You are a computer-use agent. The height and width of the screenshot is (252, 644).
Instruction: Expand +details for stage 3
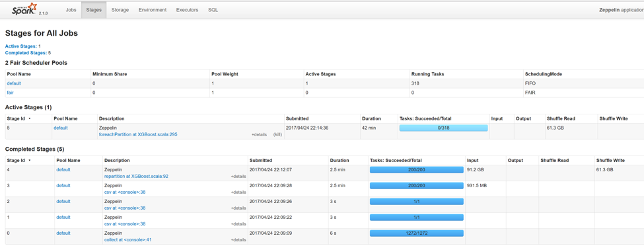pos(238,192)
